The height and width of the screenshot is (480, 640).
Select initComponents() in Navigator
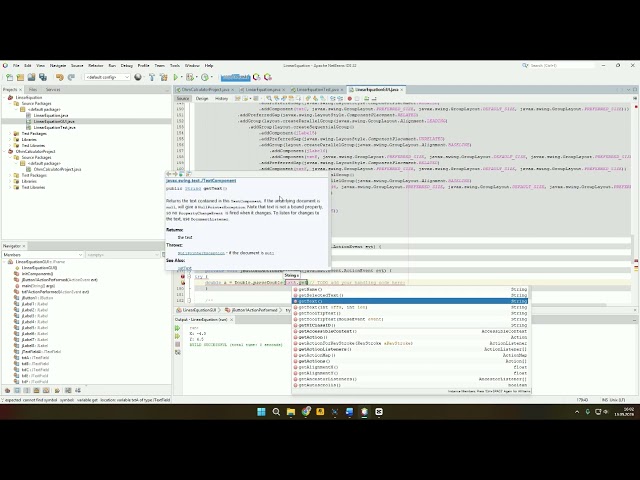coord(39,274)
